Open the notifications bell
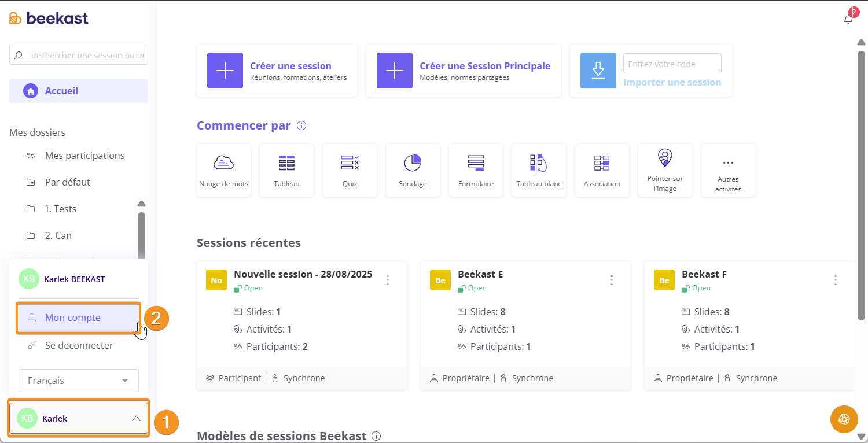 pos(848,19)
